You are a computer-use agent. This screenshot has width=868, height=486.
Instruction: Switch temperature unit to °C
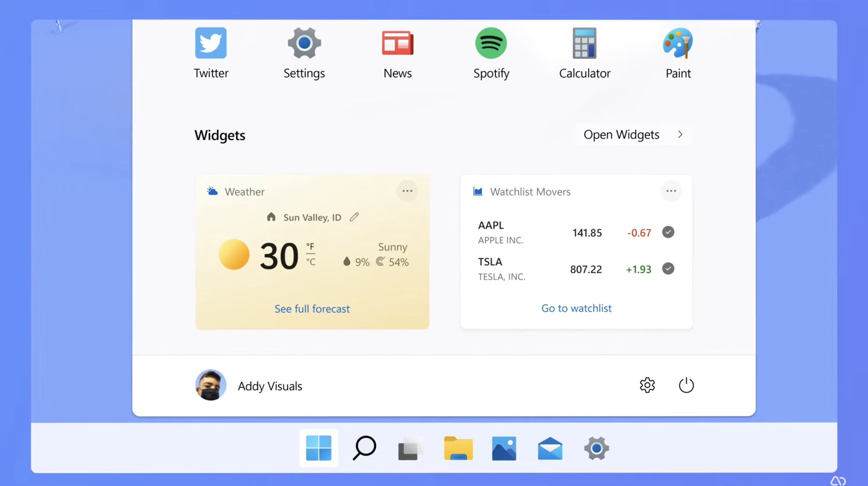[311, 262]
